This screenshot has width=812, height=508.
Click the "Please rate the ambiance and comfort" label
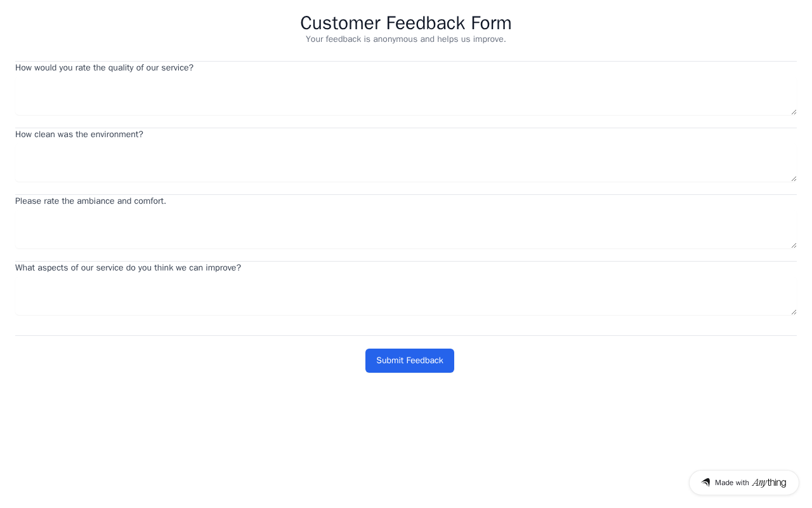click(x=91, y=201)
